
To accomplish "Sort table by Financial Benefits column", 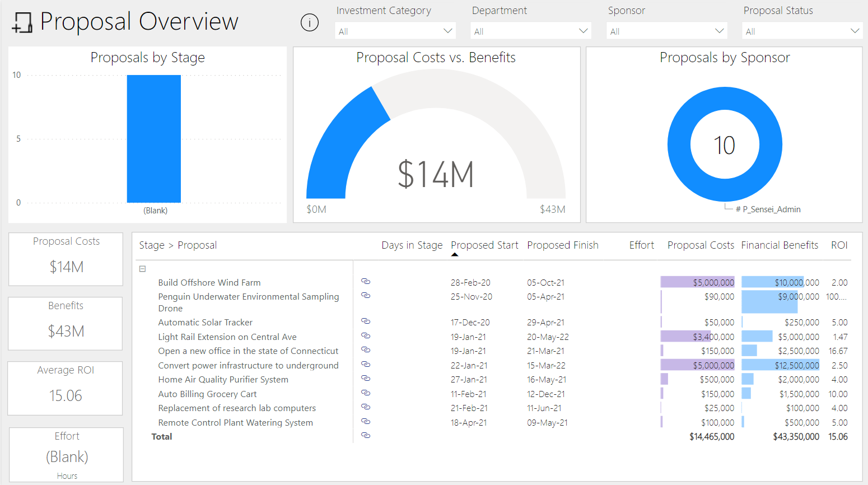I will (x=780, y=245).
